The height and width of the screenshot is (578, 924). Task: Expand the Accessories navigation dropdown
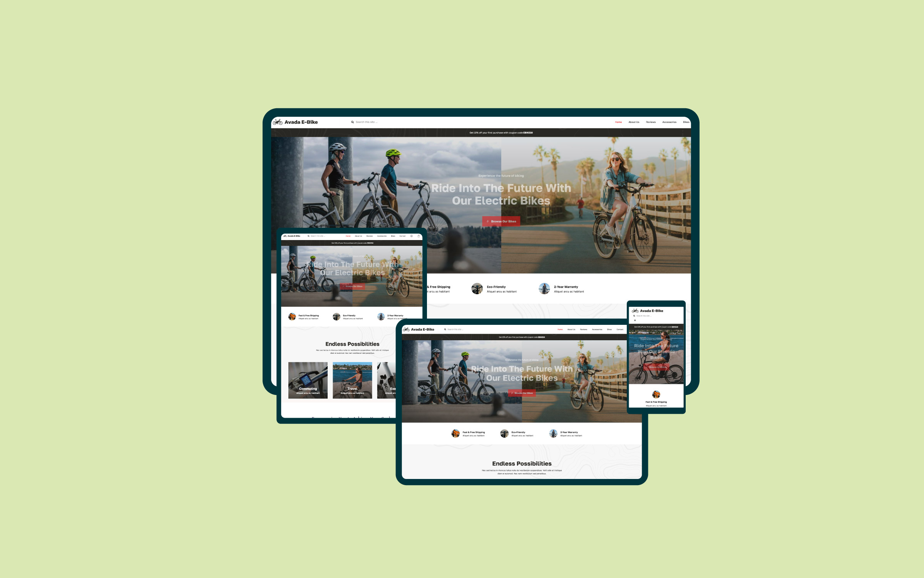click(x=669, y=122)
